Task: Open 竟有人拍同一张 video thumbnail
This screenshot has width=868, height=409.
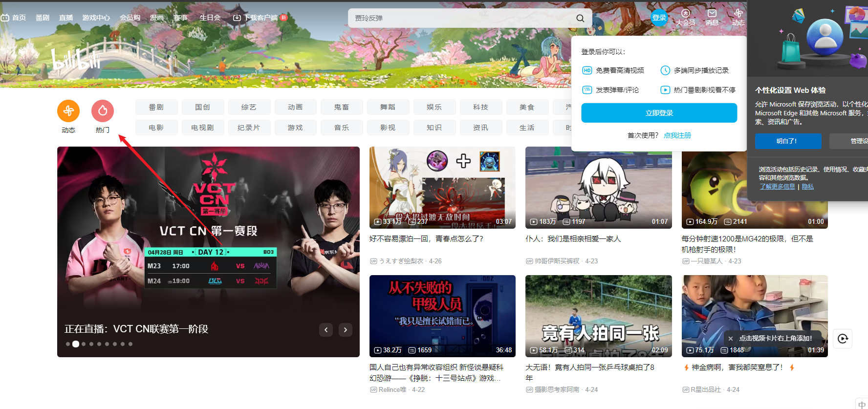Action: (x=598, y=316)
